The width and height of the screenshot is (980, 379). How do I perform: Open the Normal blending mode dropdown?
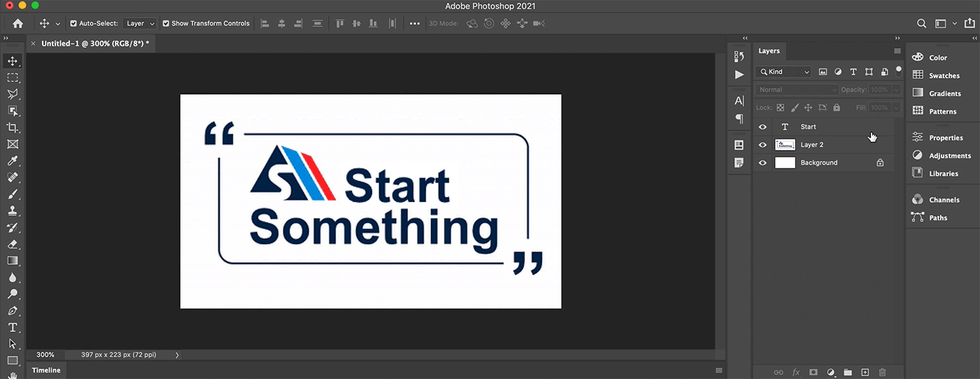click(x=797, y=90)
